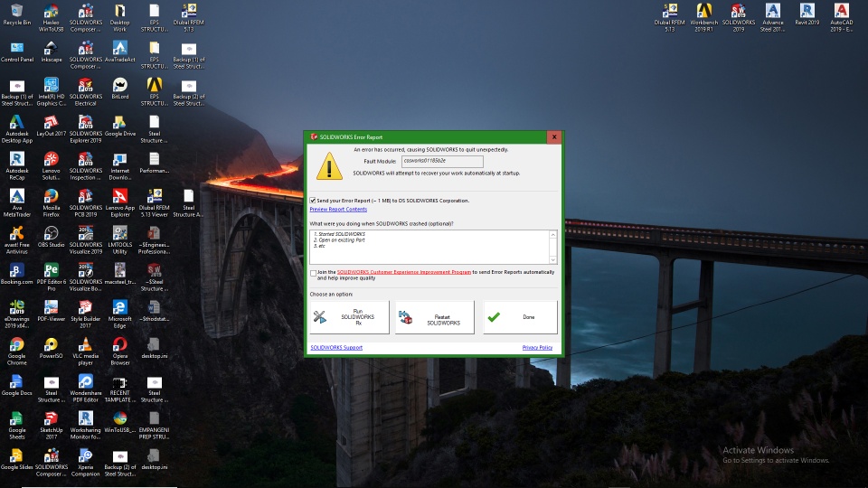Select the Microsoft Edge desktop icon
The height and width of the screenshot is (488, 868).
click(x=119, y=314)
